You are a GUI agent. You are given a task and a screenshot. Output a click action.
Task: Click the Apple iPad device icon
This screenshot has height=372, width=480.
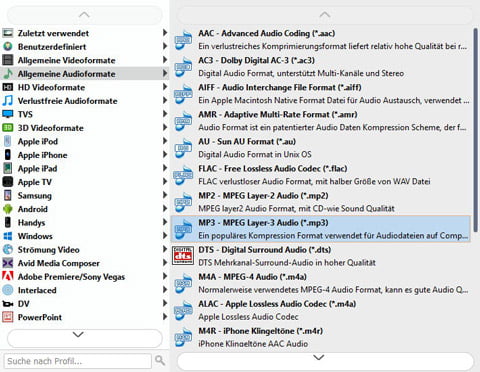click(8, 168)
